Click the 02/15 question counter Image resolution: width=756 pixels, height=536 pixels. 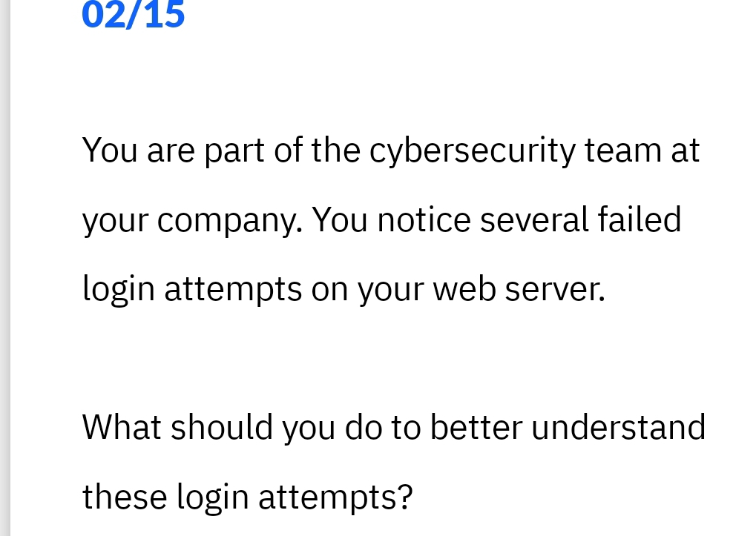pos(134,15)
